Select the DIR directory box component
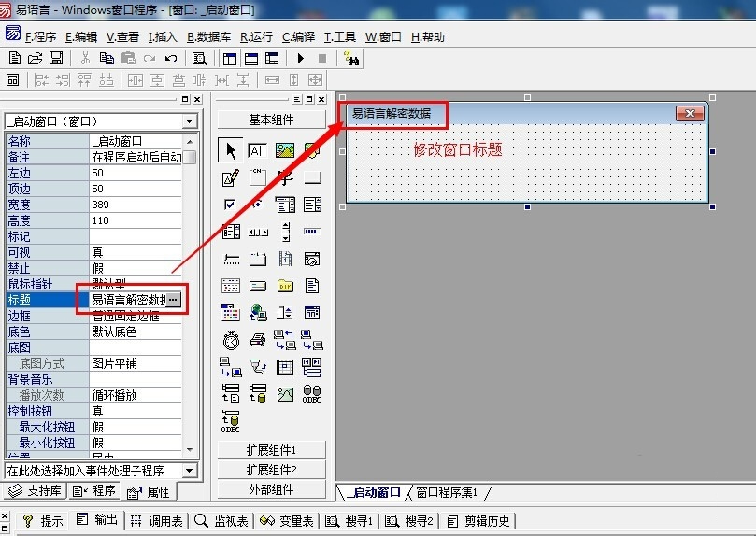This screenshot has width=756, height=536. (285, 286)
